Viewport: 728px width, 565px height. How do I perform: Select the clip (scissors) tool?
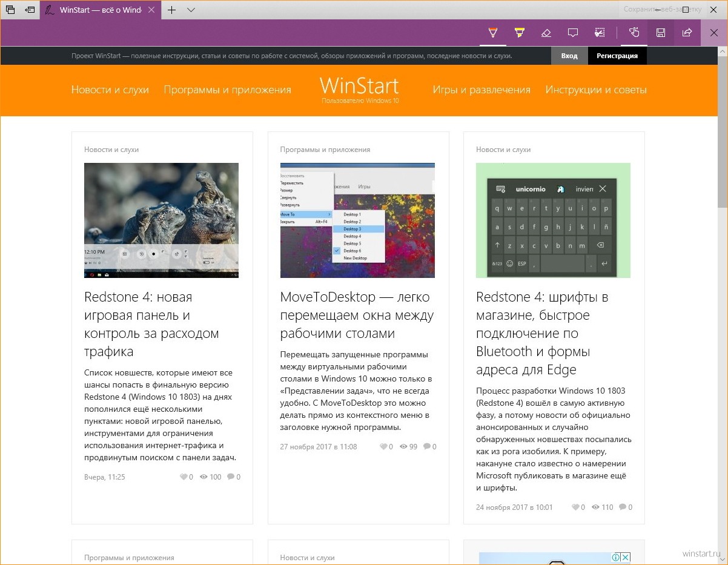coord(600,33)
